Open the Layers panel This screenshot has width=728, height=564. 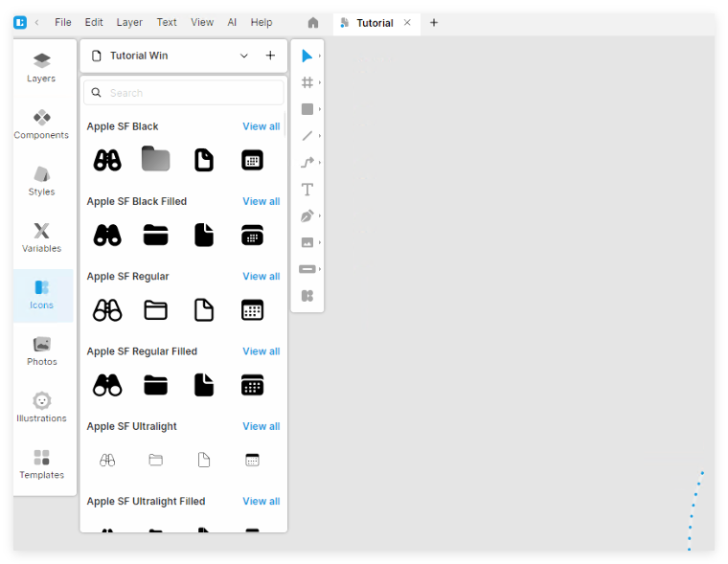41,68
